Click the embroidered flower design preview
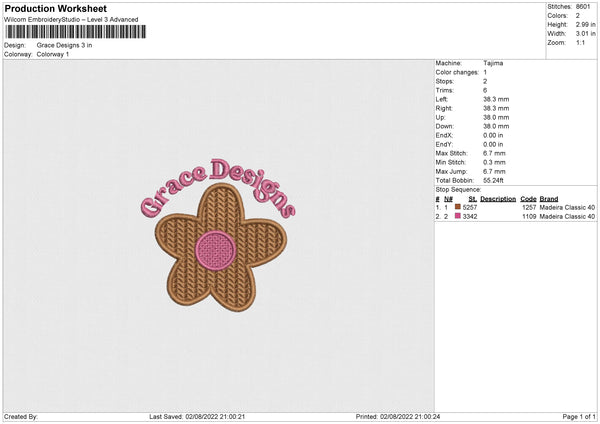The width and height of the screenshot is (600, 424). click(x=221, y=247)
